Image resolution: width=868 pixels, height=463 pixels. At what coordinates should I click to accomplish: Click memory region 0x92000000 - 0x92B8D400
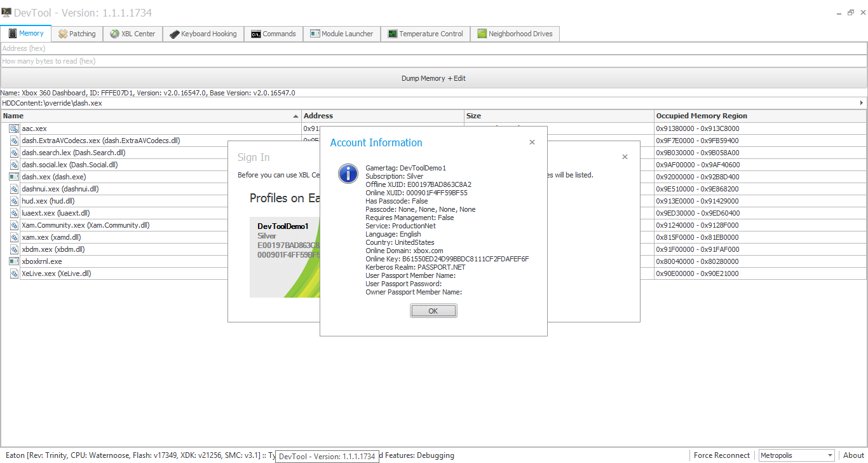pyautogui.click(x=698, y=177)
